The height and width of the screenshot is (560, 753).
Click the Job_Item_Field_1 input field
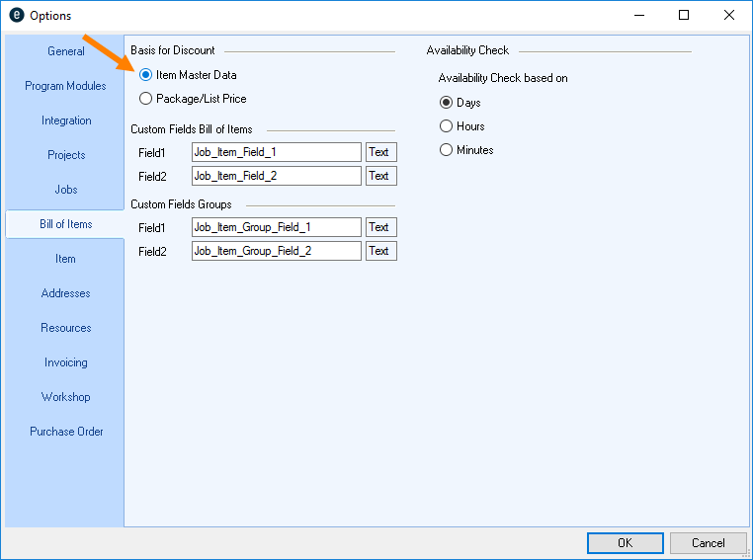pos(277,152)
